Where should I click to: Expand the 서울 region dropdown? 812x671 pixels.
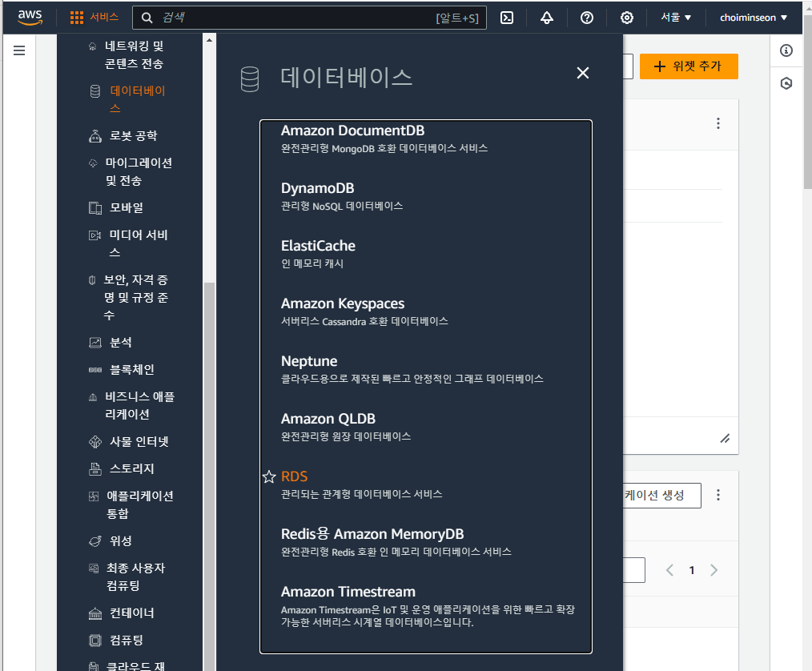tap(676, 18)
